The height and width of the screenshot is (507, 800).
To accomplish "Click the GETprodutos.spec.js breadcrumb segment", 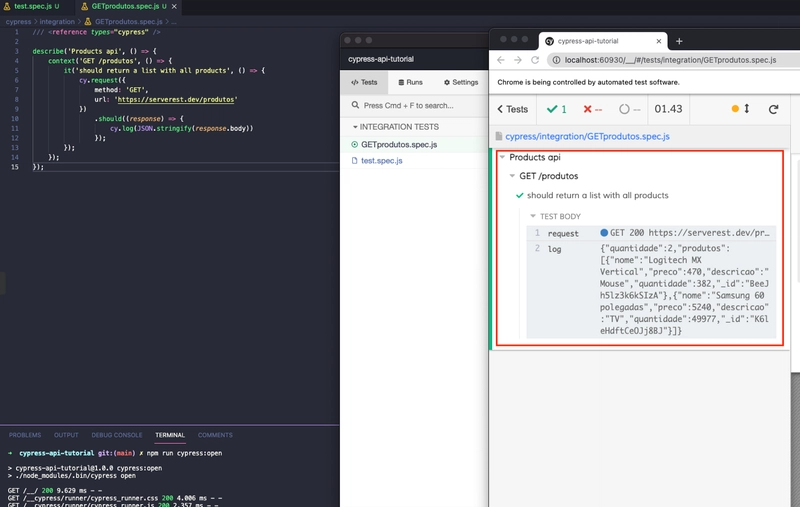I will click(x=129, y=21).
